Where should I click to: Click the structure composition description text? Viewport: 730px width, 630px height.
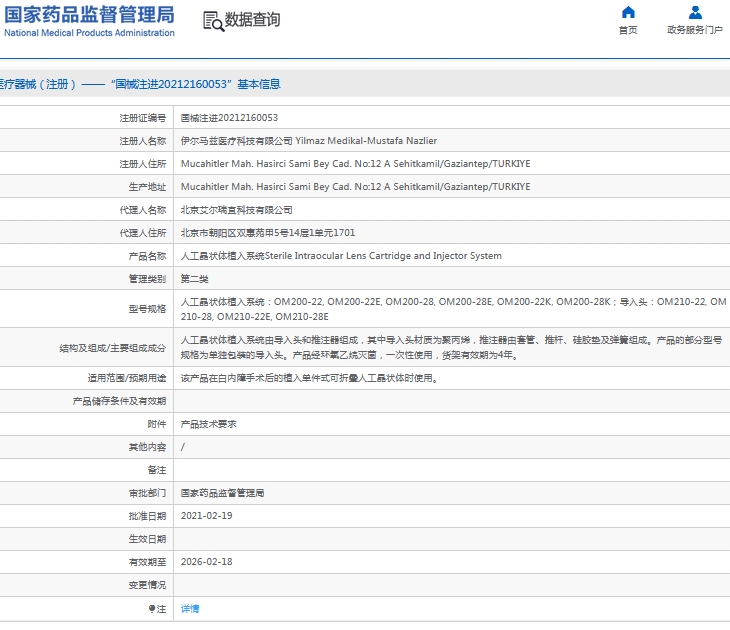[x=451, y=347]
